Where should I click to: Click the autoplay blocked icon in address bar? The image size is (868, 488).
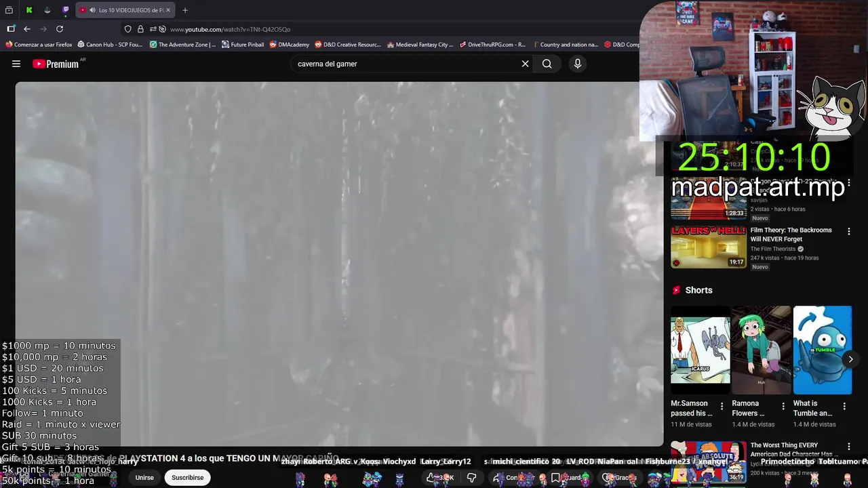(x=162, y=29)
